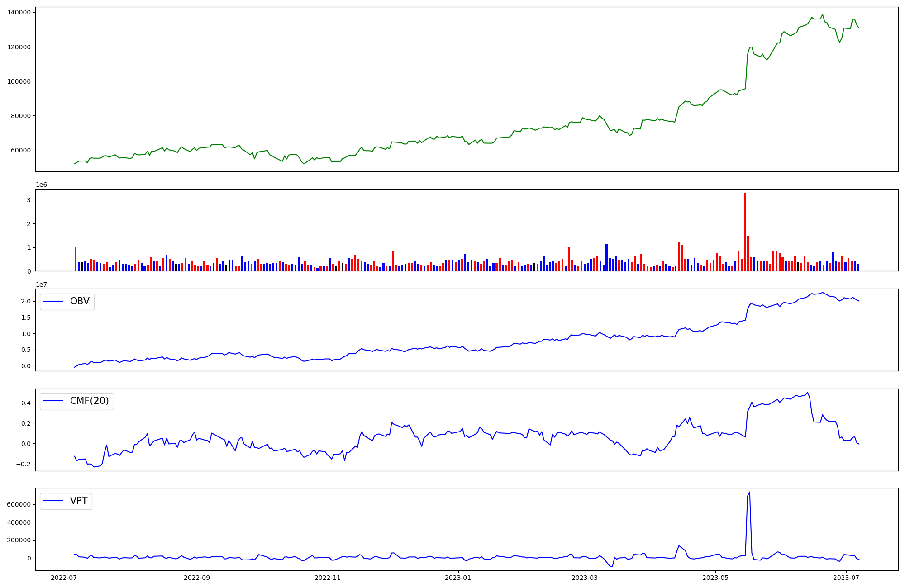Click the 1e7 OBV scale label

(x=41, y=285)
